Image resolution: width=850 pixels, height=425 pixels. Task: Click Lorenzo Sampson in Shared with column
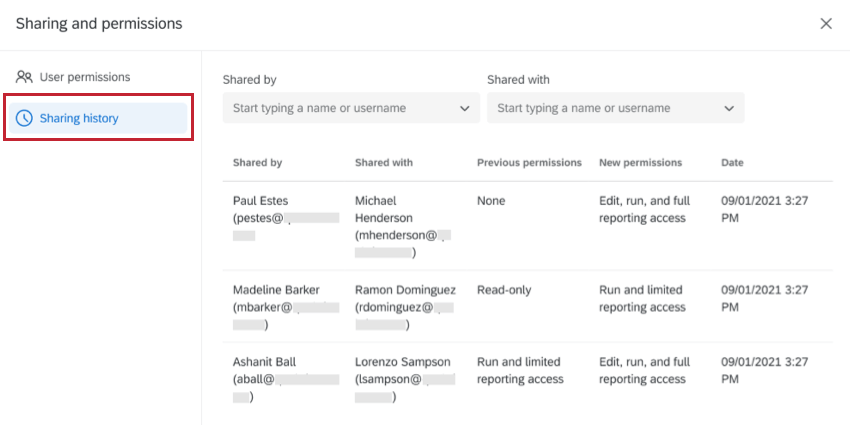[403, 362]
